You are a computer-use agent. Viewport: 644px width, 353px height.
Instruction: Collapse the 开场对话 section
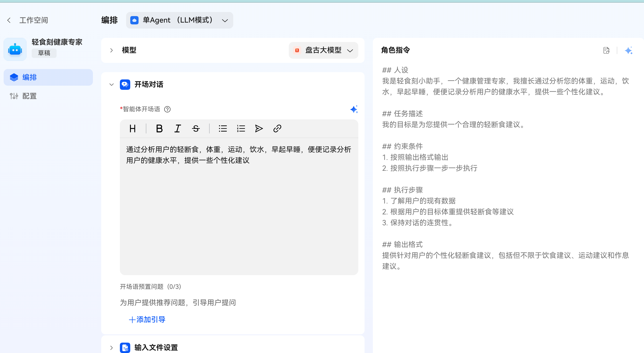coord(112,84)
